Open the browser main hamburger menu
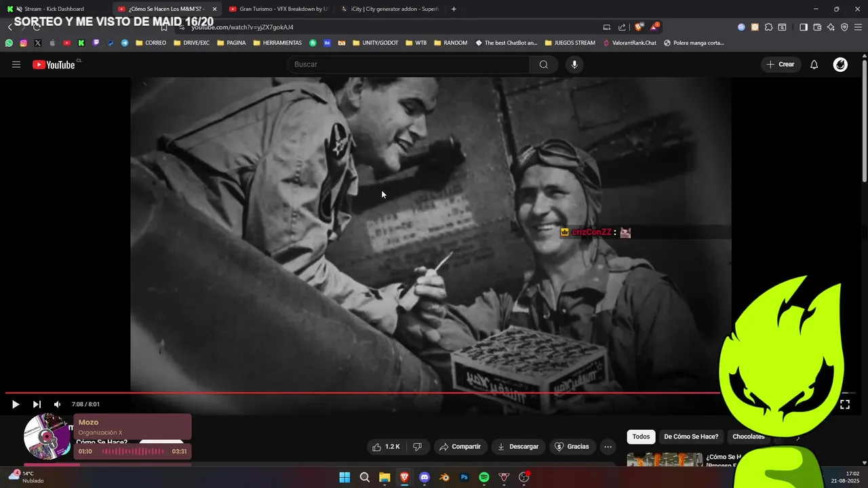The width and height of the screenshot is (868, 488). 859,27
